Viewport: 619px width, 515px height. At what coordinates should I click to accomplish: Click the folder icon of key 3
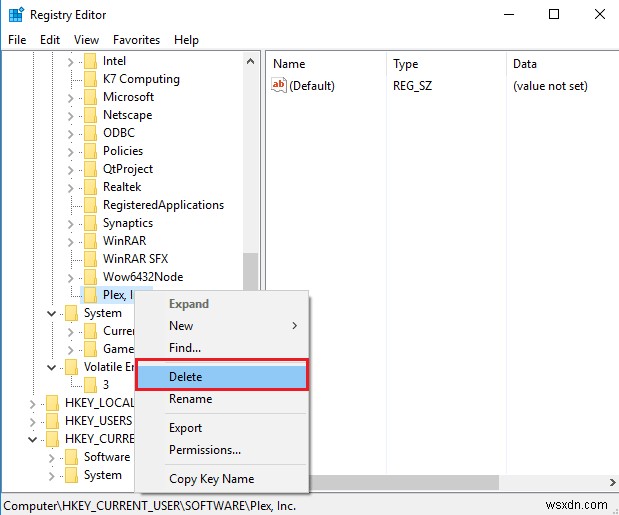(90, 385)
